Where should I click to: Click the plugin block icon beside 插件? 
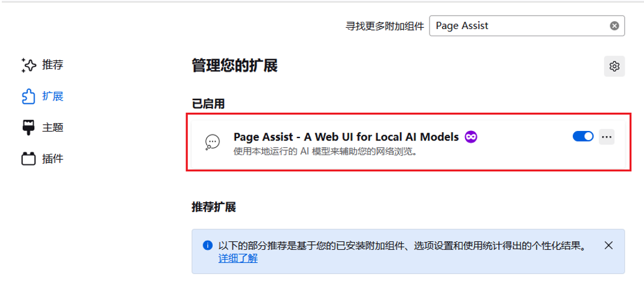coord(28,159)
